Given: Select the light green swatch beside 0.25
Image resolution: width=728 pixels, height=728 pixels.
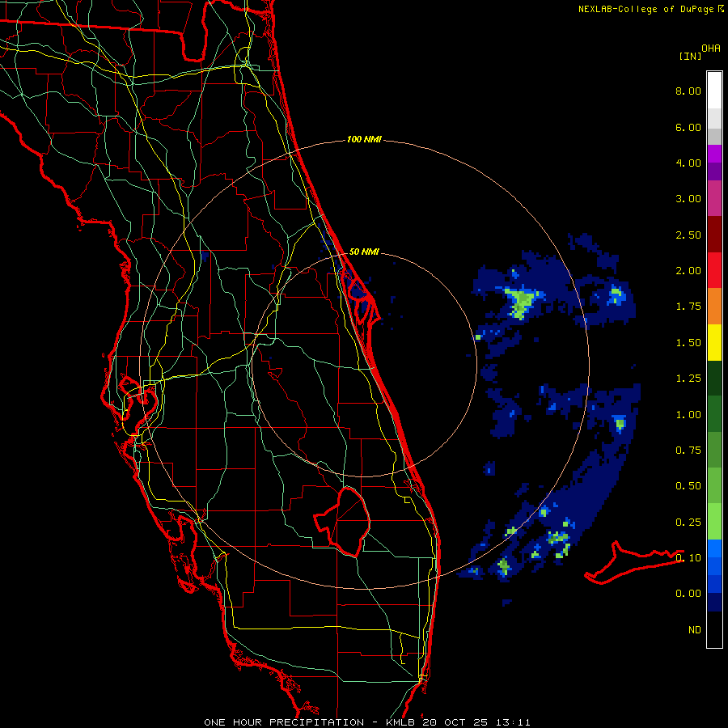Looking at the screenshot, I should point(714,522).
